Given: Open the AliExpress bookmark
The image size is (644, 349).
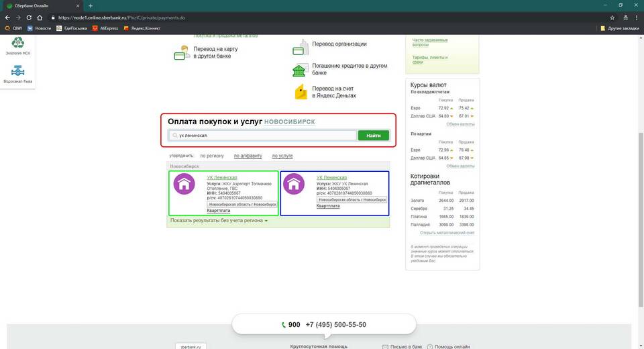Looking at the screenshot, I should tap(105, 28).
